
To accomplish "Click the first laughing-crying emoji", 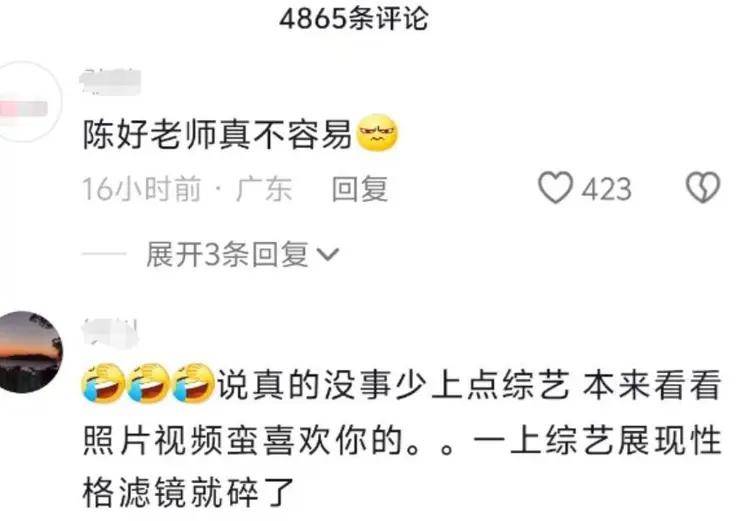I will 103,382.
